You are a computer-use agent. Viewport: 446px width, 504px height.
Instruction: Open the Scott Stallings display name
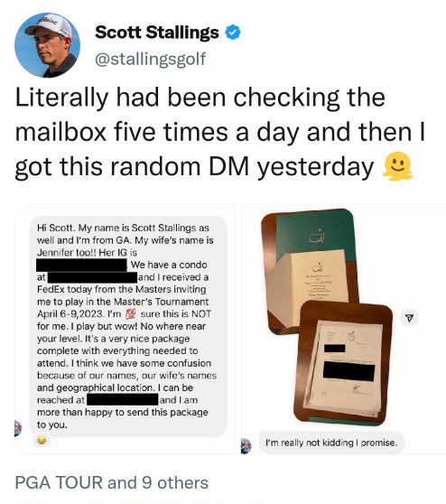pyautogui.click(x=157, y=33)
